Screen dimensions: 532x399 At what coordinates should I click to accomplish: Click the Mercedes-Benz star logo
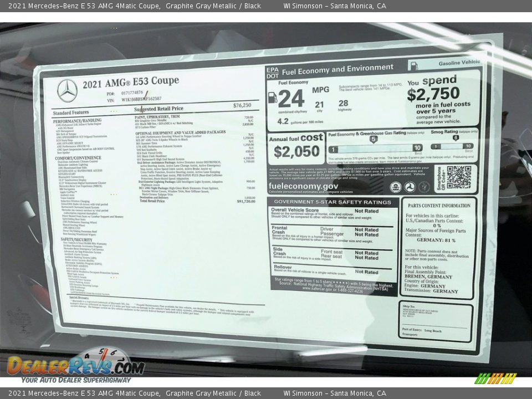(67, 90)
